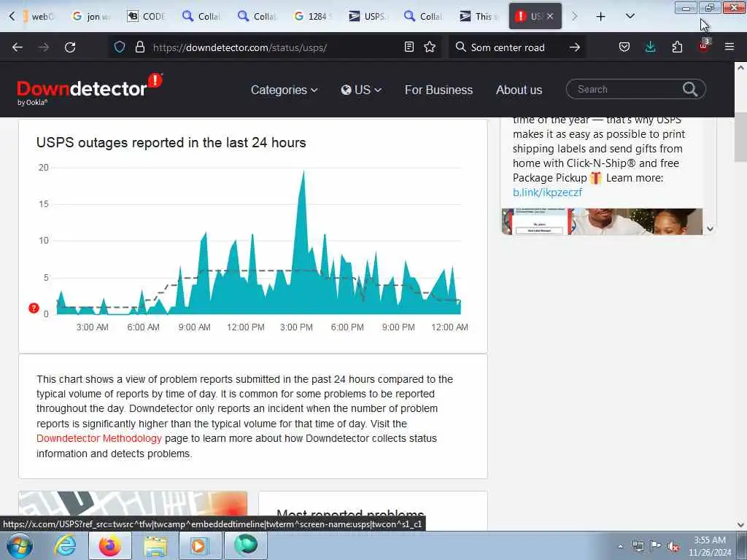The width and height of the screenshot is (747, 560).
Task: Click the URL address bar
Action: coord(274,47)
